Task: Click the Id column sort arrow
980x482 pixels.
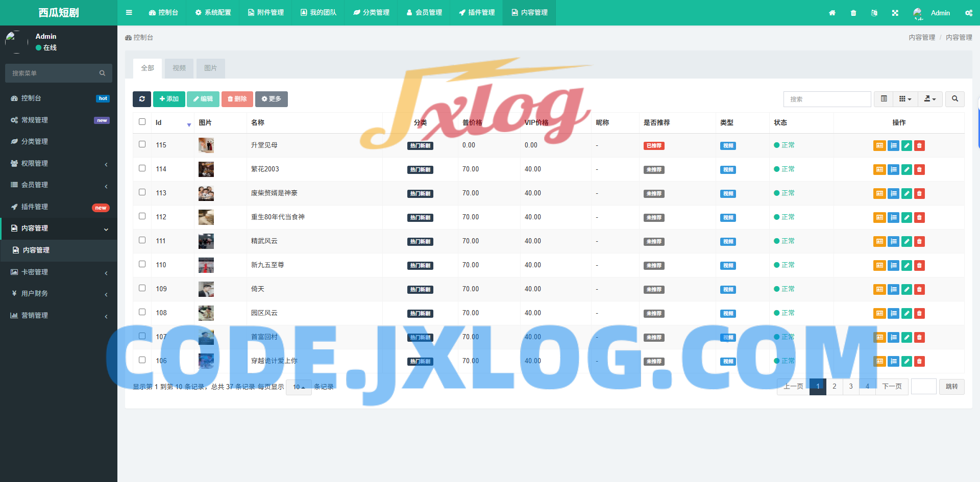Action: point(188,125)
